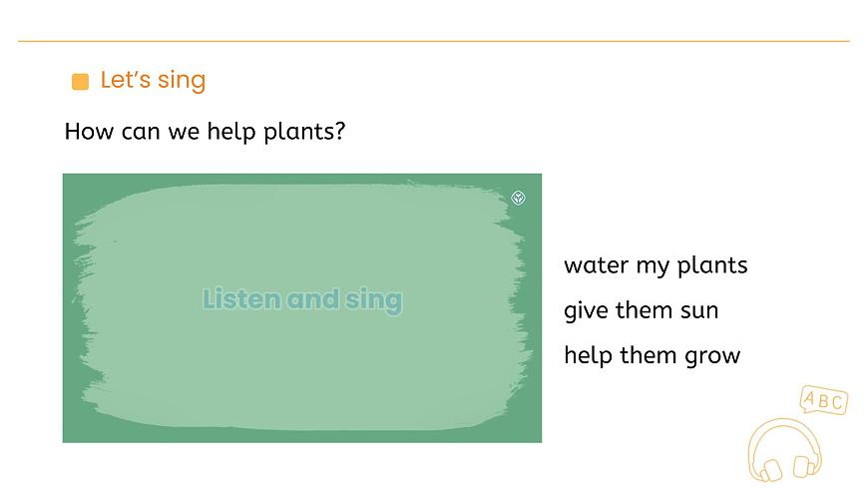
Task: Select the "water my plants" lyric line
Action: coord(655,265)
